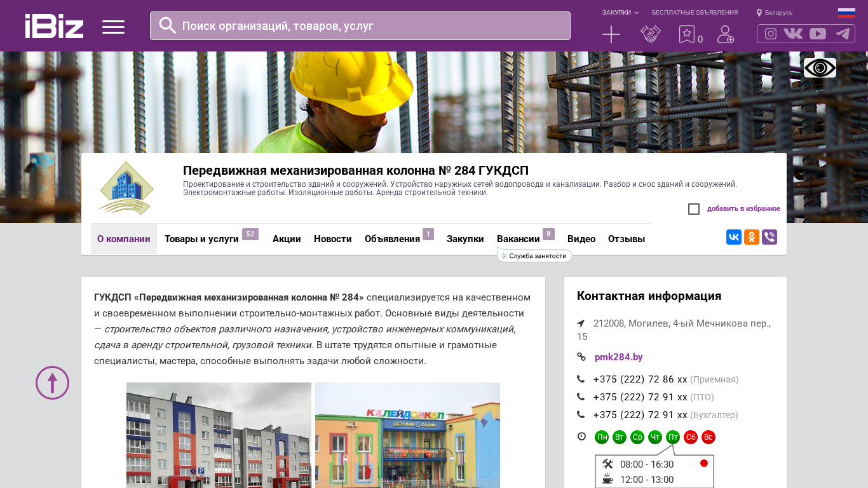Click the company logo image
Screen dimensions: 868x488
click(x=126, y=189)
